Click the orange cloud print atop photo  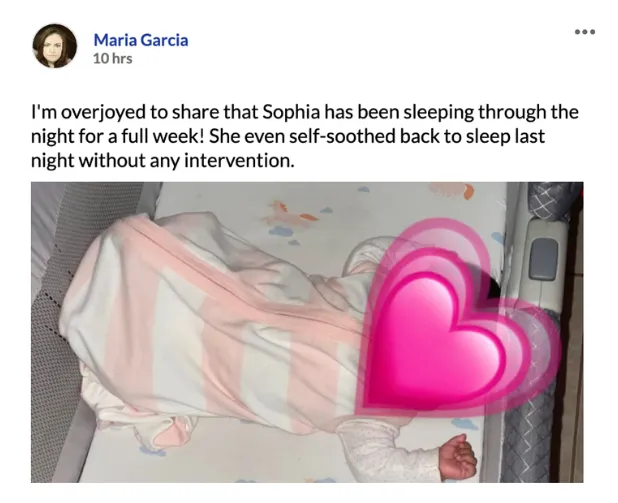point(453,190)
